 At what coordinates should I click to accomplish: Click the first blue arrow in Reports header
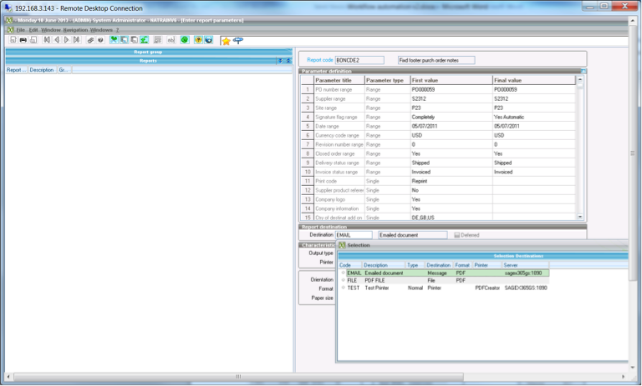pos(280,61)
